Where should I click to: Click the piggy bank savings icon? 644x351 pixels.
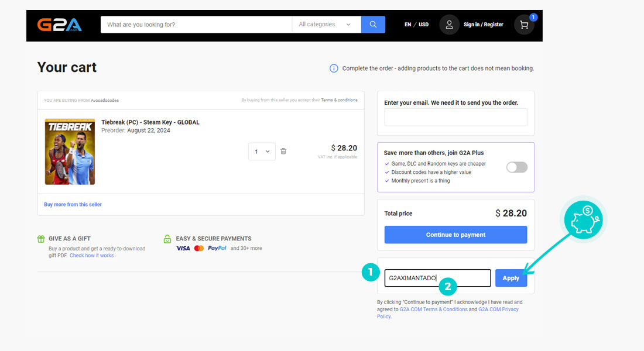click(583, 220)
